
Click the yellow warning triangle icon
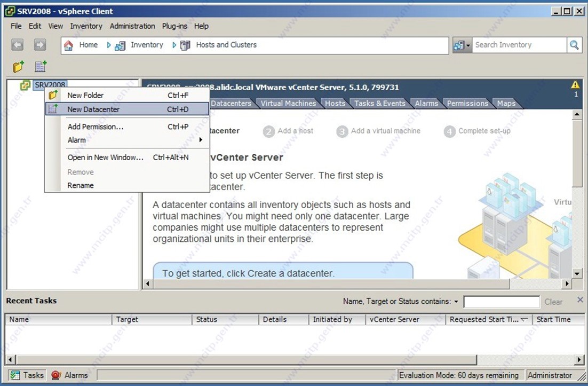tap(575, 85)
